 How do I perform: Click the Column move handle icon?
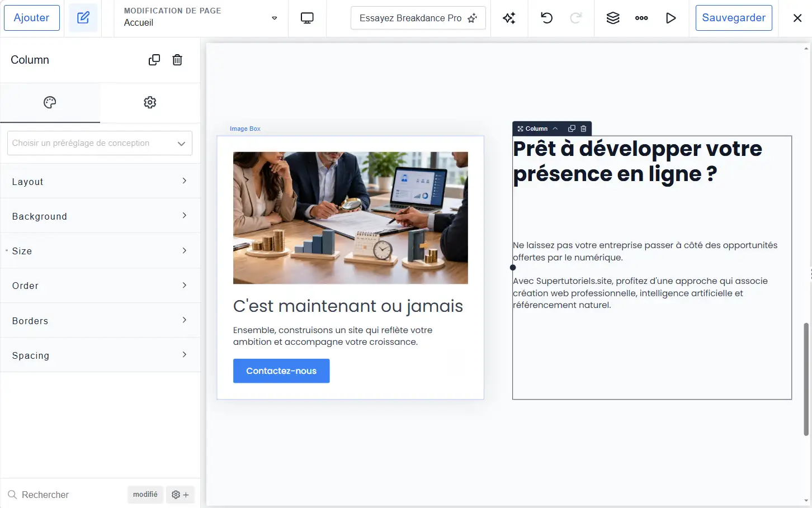520,129
